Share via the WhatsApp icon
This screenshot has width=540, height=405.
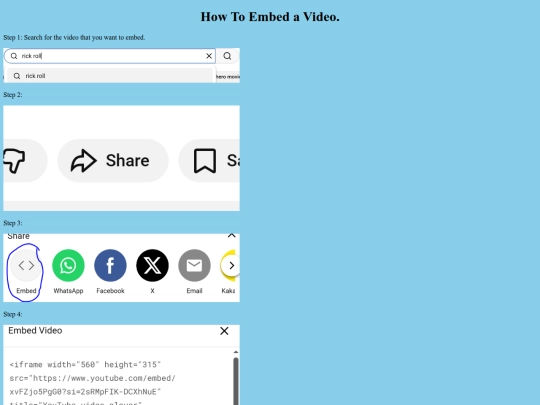(68, 265)
